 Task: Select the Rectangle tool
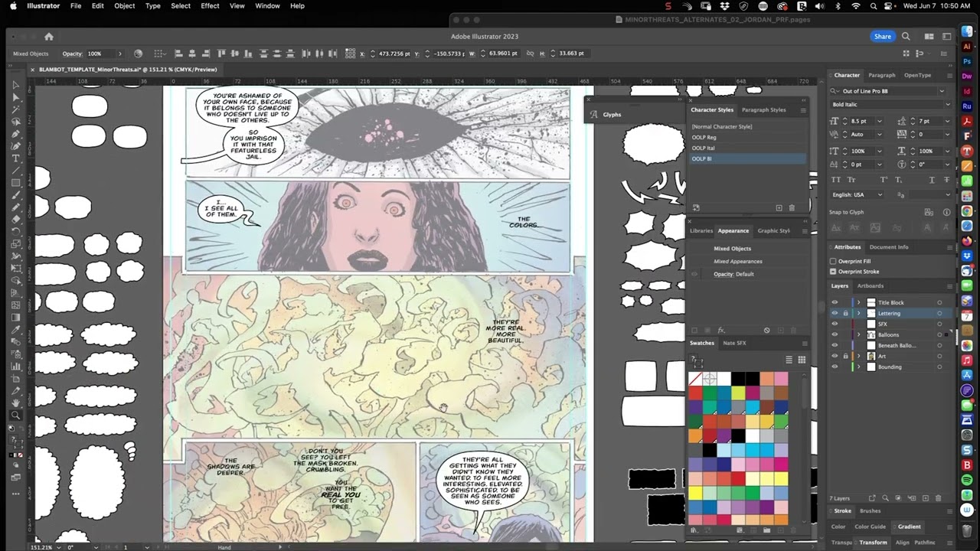tap(15, 182)
